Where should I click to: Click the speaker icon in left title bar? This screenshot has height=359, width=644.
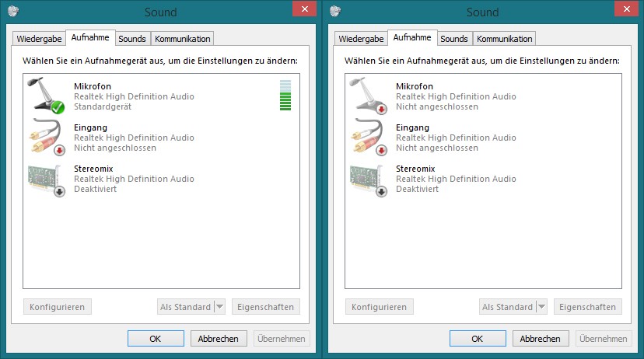[13, 11]
